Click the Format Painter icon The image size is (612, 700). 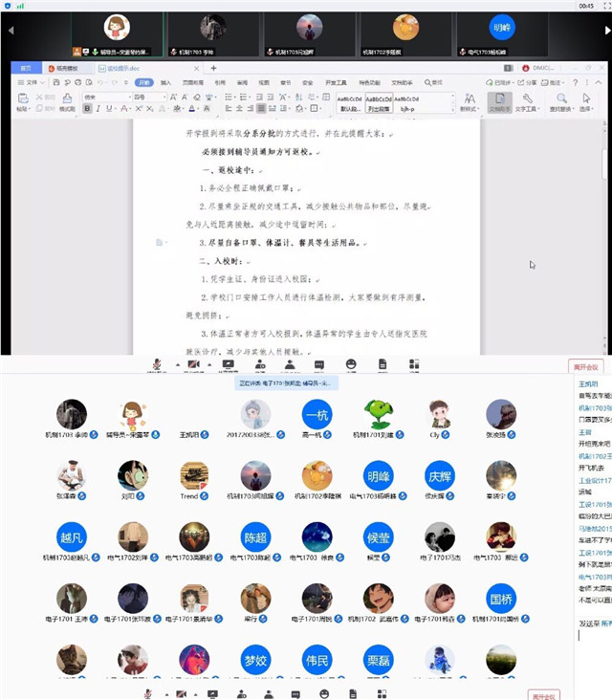click(x=67, y=98)
